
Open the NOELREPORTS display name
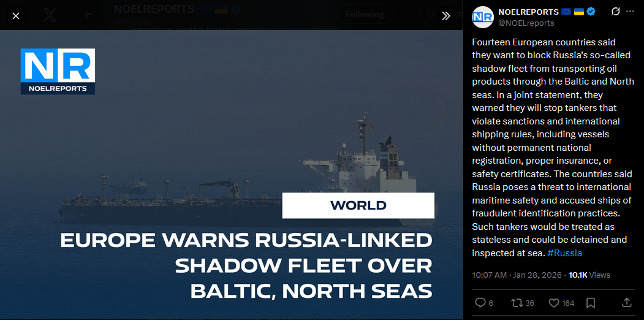click(529, 12)
